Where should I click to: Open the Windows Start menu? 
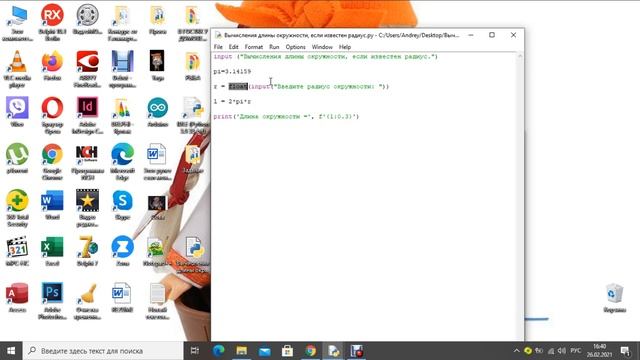[11, 351]
